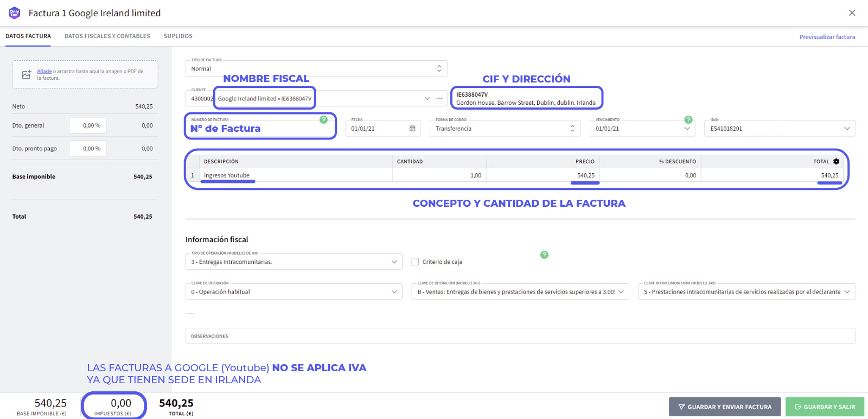868x419 pixels.
Task: Open the Forma de cobro dropdown
Action: (572, 129)
